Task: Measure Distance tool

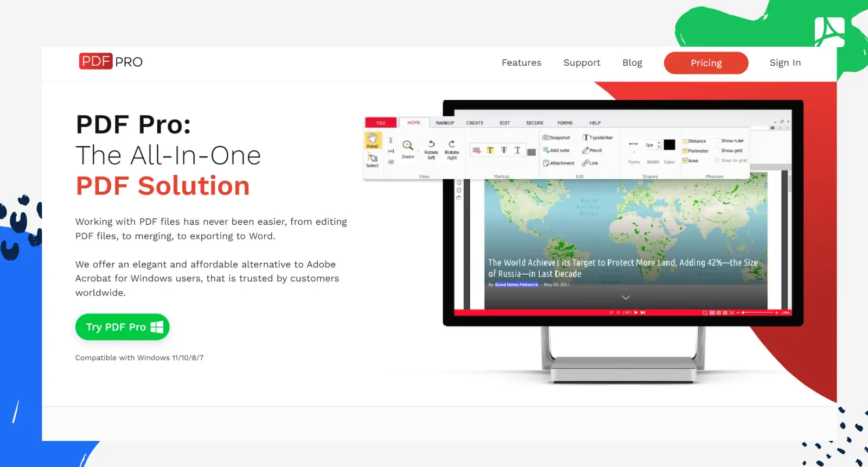Action: point(694,141)
